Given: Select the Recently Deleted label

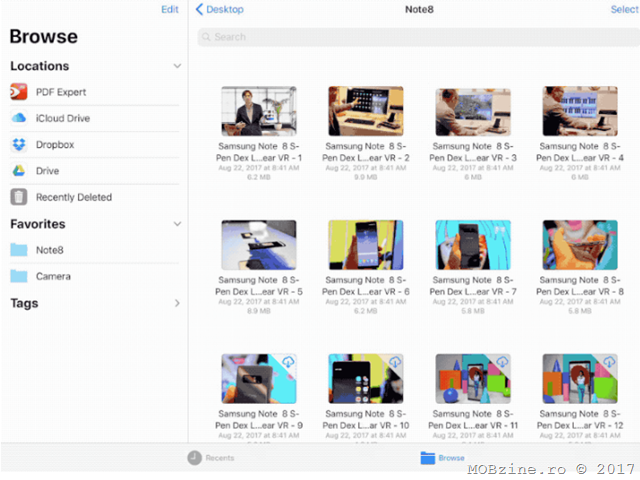Looking at the screenshot, I should click(74, 197).
